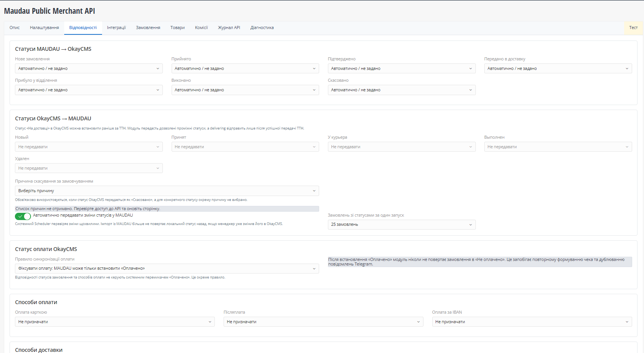The image size is (644, 353).
Task: Click the Відповідності статусів замовлення hint text
Action: (120, 277)
